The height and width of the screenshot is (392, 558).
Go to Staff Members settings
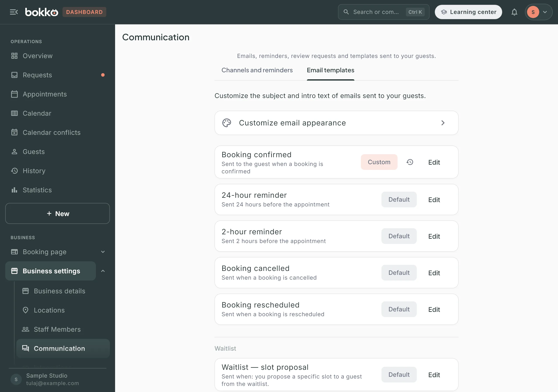click(63, 329)
